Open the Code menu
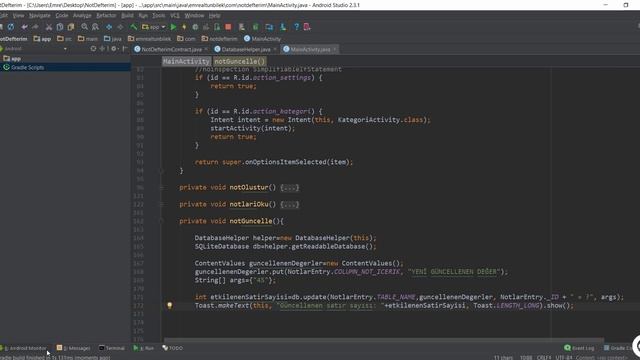The height and width of the screenshot is (360, 640). pyautogui.click(x=62, y=16)
